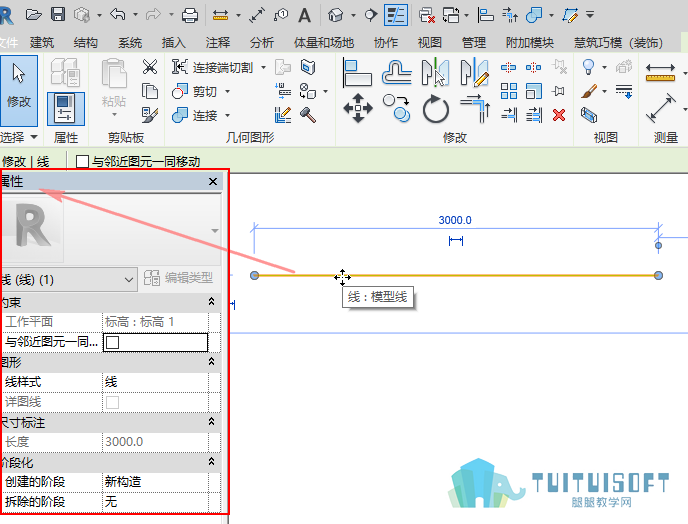Image resolution: width=688 pixels, height=524 pixels.
Task: Select the Modify arrow tool
Action: pyautogui.click(x=18, y=90)
